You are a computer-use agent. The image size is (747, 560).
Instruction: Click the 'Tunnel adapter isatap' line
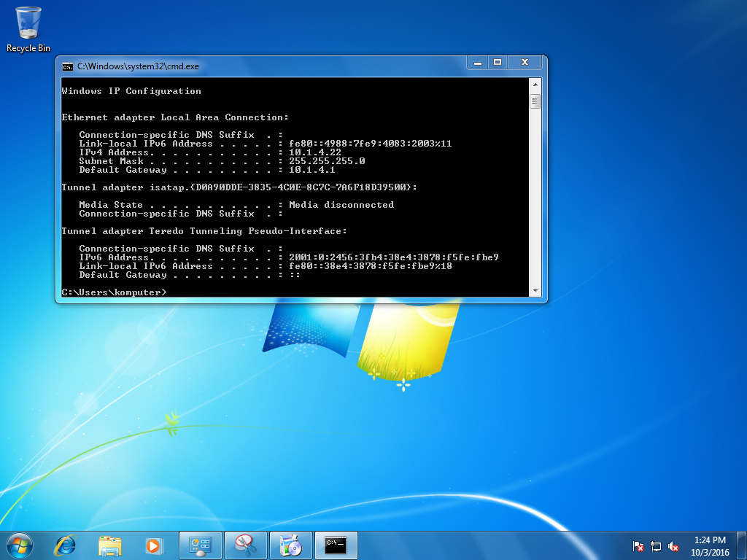(239, 187)
